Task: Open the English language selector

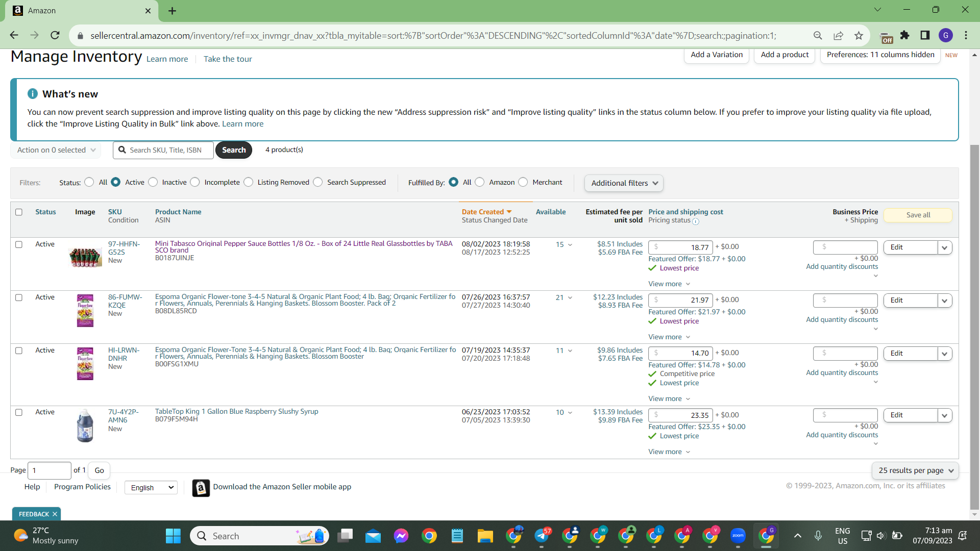Action: tap(151, 488)
